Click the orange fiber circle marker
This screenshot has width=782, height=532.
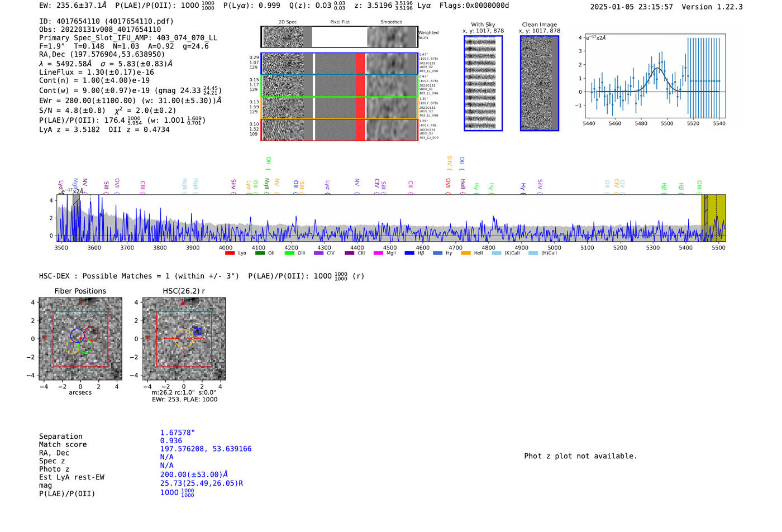71,347
